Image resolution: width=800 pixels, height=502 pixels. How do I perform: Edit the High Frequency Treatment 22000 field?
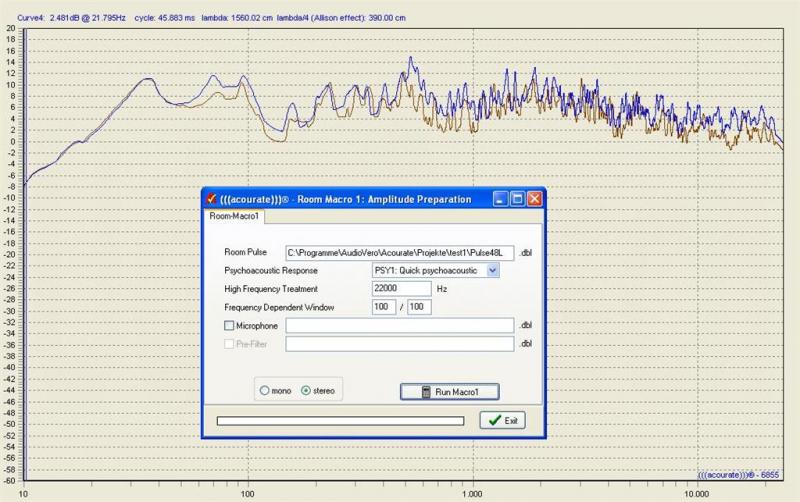click(402, 289)
